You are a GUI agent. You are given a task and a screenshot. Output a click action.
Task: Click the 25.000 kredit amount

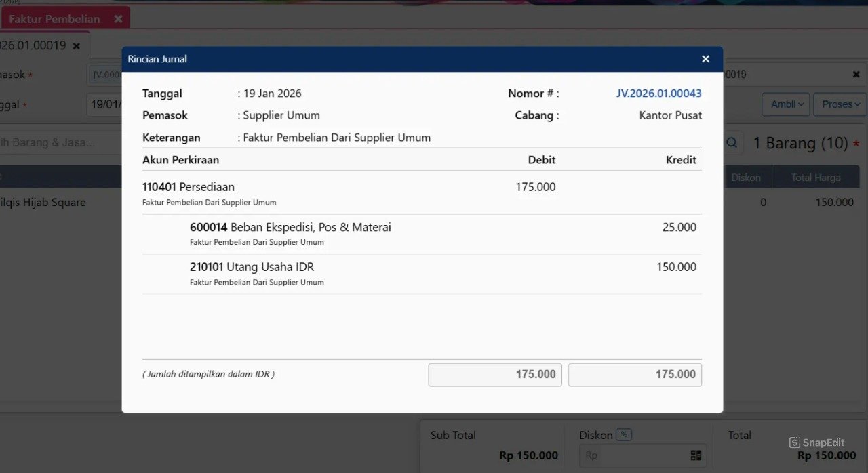[679, 227]
